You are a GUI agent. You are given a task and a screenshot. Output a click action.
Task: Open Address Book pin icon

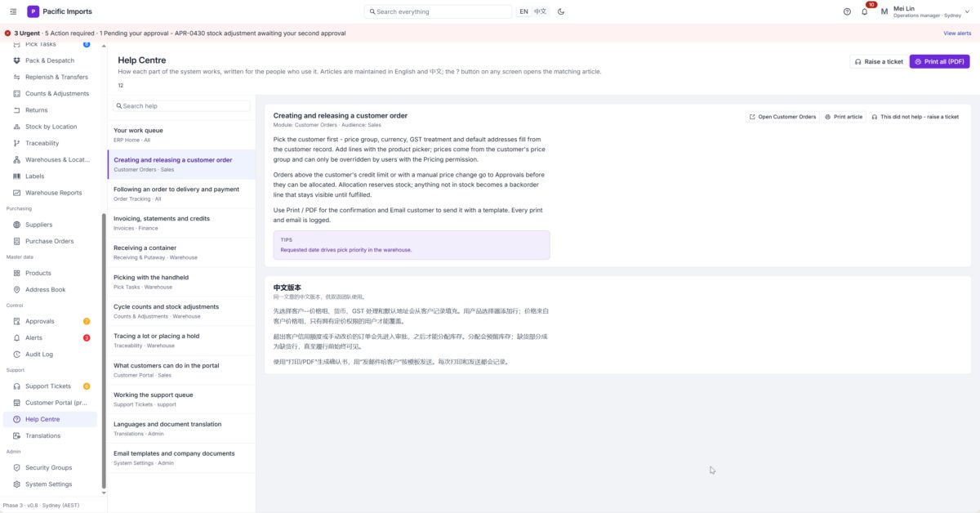click(x=17, y=289)
